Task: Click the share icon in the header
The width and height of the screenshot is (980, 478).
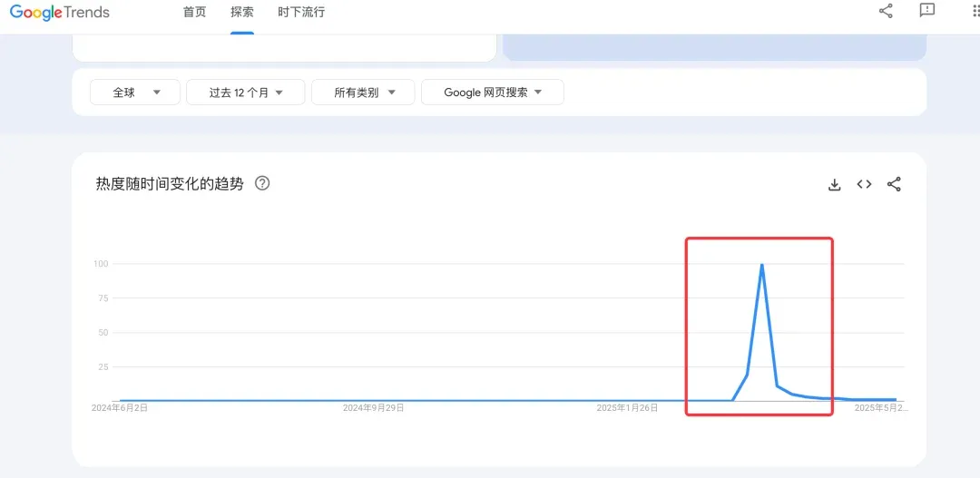Action: 886,11
